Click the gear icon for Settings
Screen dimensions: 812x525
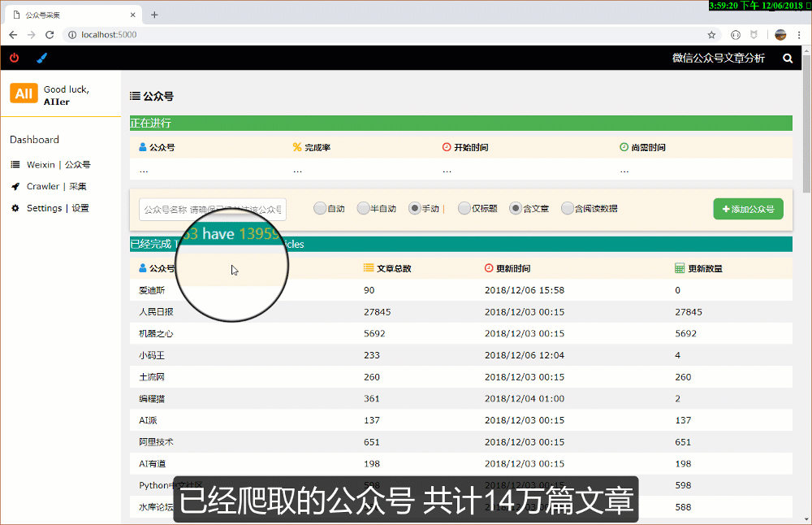[15, 208]
